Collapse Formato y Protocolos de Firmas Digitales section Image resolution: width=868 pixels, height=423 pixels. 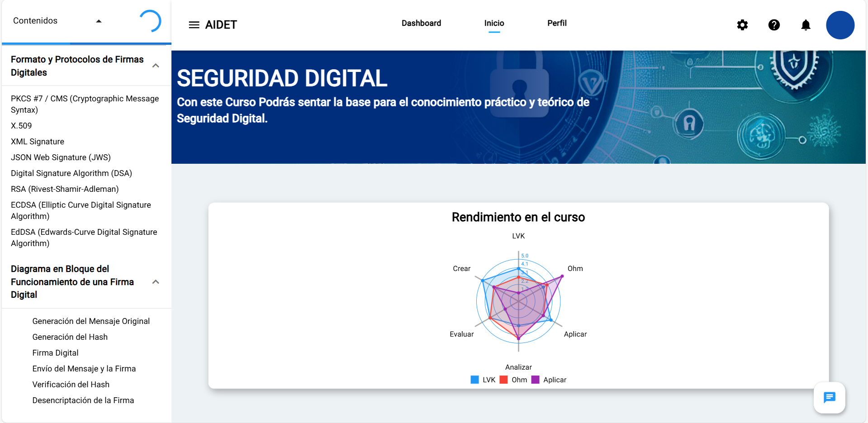tap(156, 66)
